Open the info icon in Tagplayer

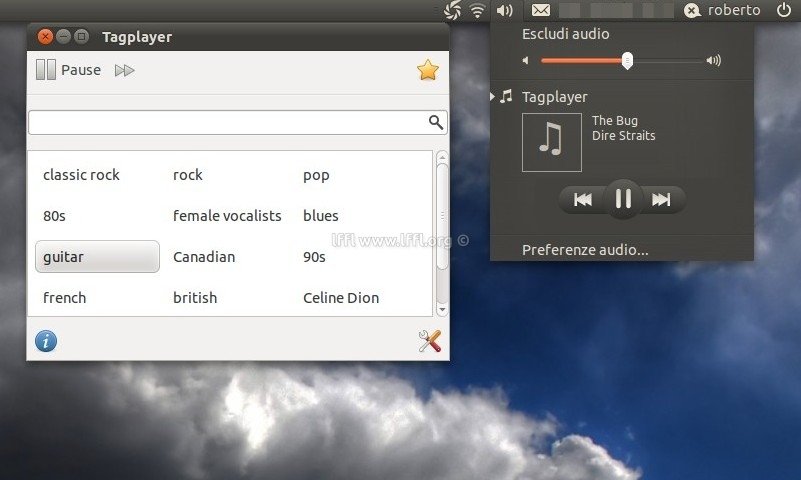point(46,341)
